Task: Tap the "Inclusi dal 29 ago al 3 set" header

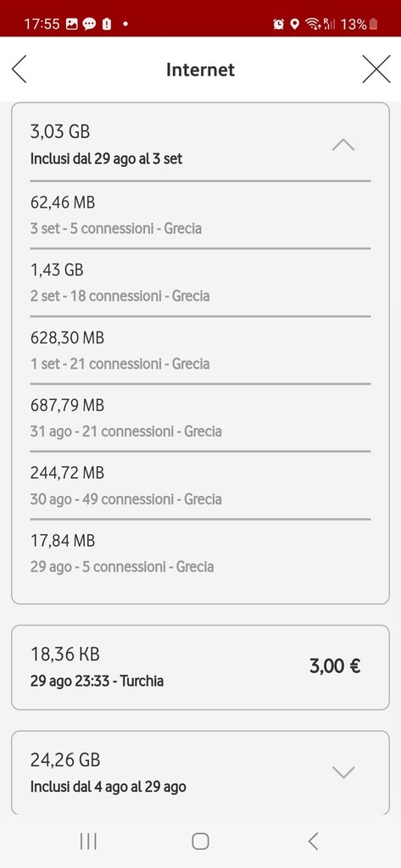Action: click(x=106, y=159)
